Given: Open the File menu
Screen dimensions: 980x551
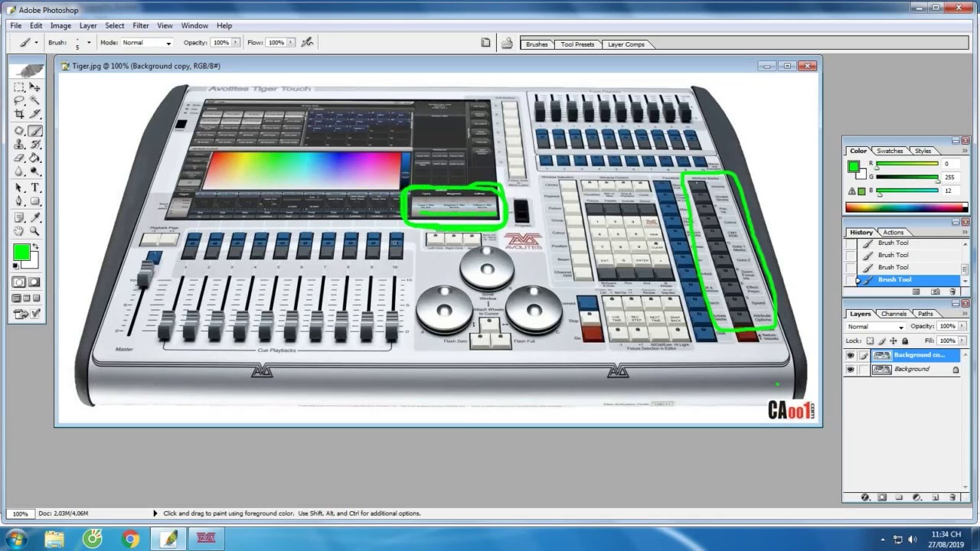Looking at the screenshot, I should [x=16, y=25].
